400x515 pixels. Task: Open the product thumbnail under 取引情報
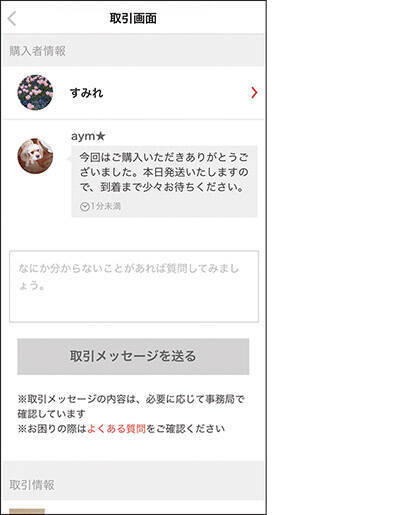(x=27, y=511)
